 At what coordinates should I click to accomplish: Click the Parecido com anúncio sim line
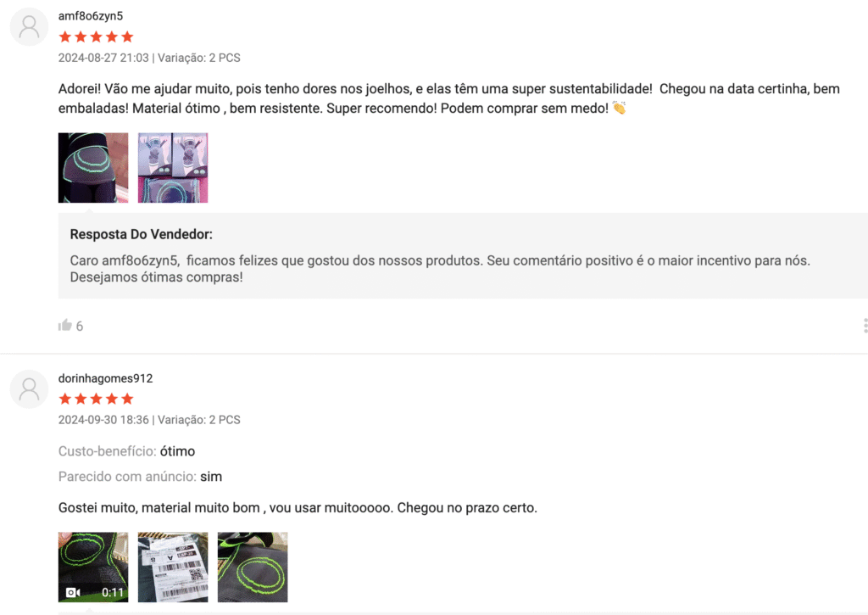tap(140, 477)
